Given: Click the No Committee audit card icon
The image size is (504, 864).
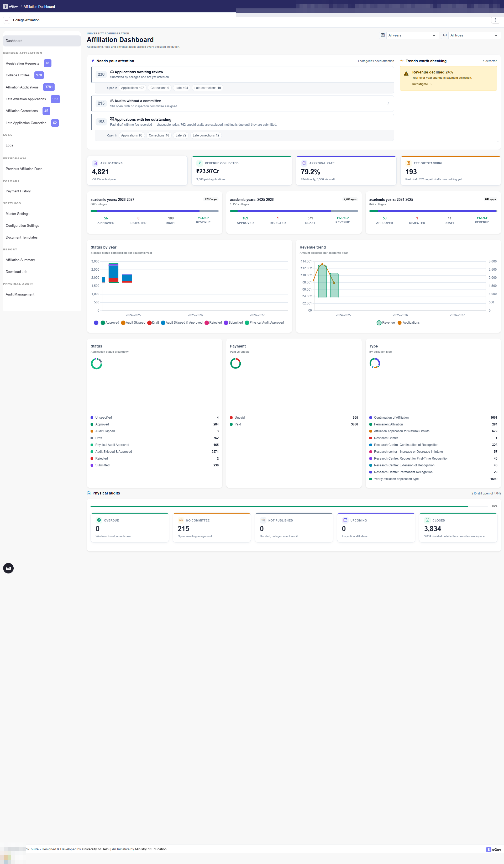Looking at the screenshot, I should click(x=181, y=520).
